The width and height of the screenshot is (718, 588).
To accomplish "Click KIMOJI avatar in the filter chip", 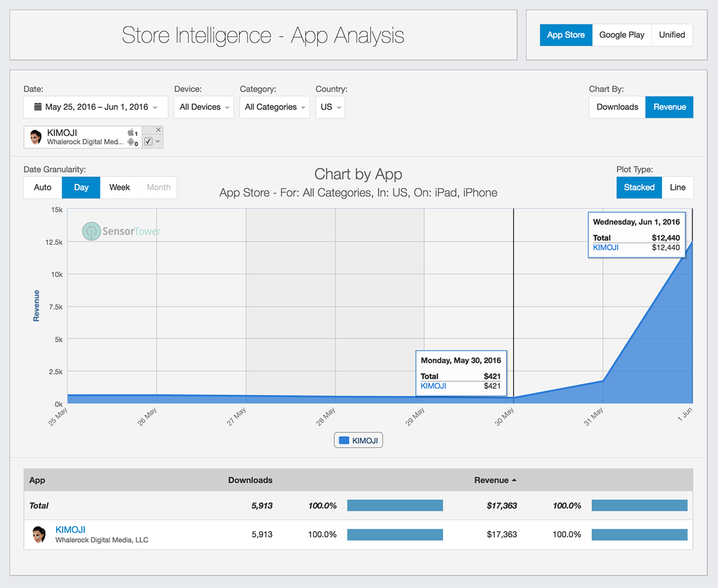I will click(36, 137).
